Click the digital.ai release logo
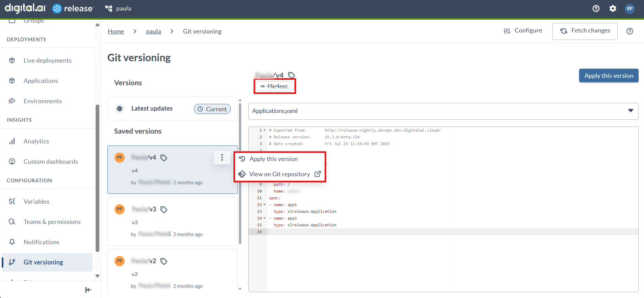The image size is (644, 298). (49, 8)
